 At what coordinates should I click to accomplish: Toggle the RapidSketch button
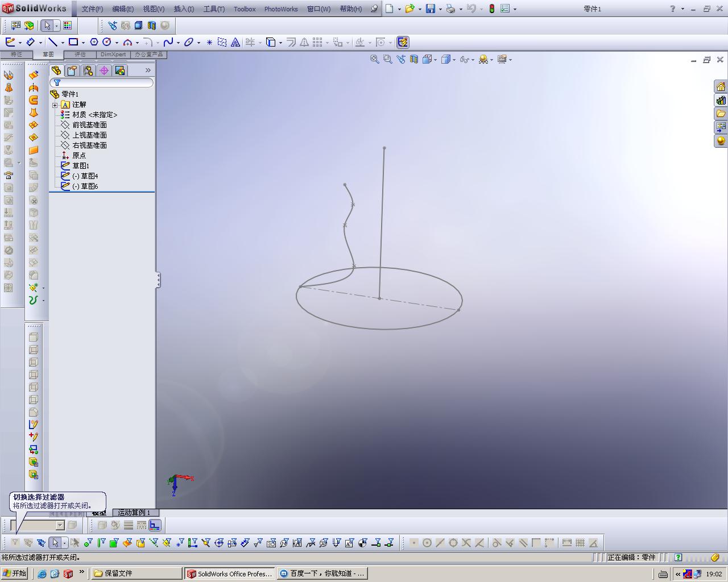point(403,42)
